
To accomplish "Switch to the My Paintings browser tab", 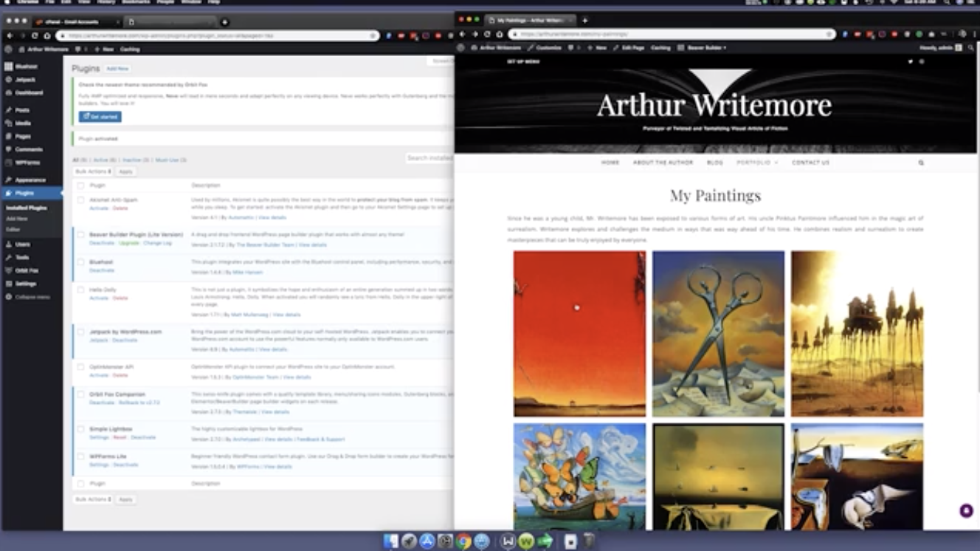I will (x=530, y=20).
